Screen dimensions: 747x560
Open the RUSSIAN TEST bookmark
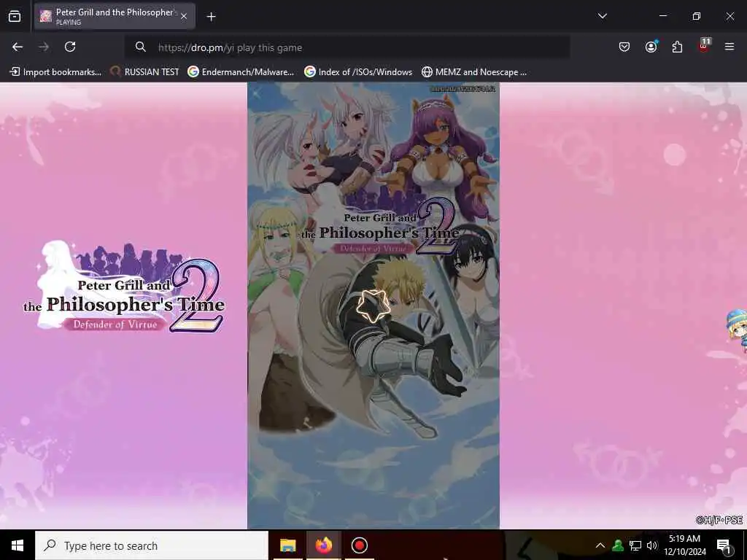145,72
